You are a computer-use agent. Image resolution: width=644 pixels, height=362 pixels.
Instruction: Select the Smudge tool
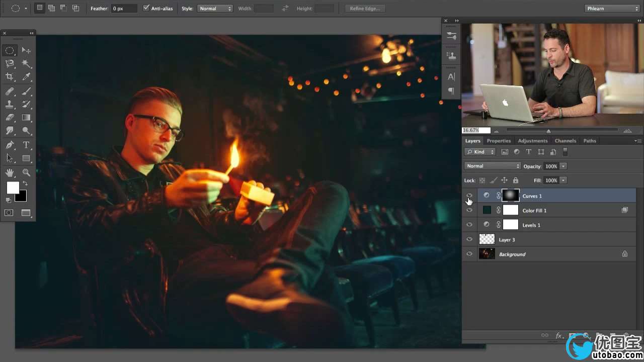coord(10,131)
